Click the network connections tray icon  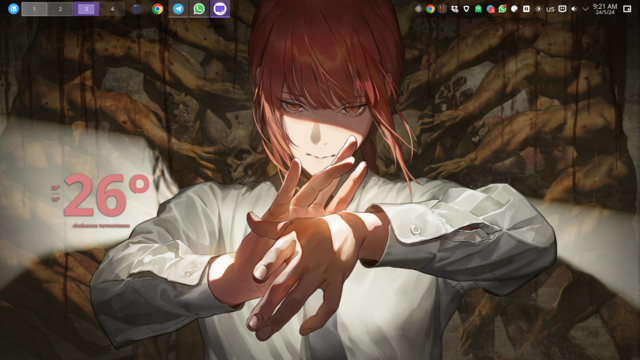click(x=454, y=9)
